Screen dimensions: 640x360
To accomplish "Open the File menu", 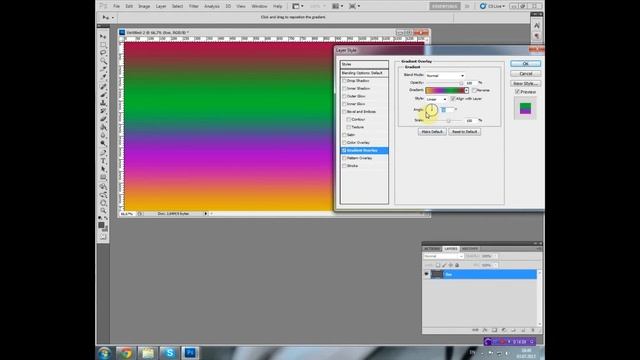I will coord(116,6).
